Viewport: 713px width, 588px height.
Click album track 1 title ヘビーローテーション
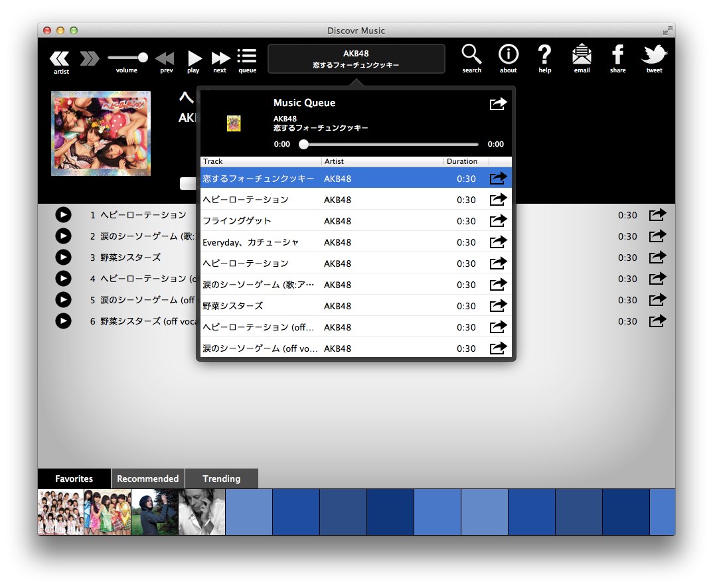click(x=143, y=215)
